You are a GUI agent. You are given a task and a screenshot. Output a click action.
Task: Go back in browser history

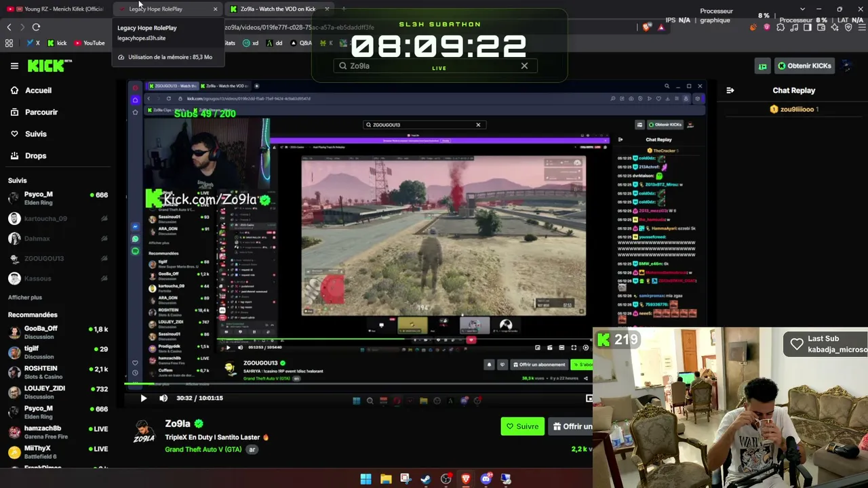click(x=9, y=27)
